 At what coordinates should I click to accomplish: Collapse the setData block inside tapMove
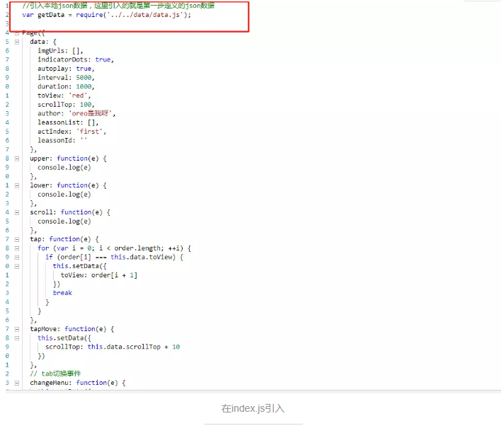coord(16,338)
